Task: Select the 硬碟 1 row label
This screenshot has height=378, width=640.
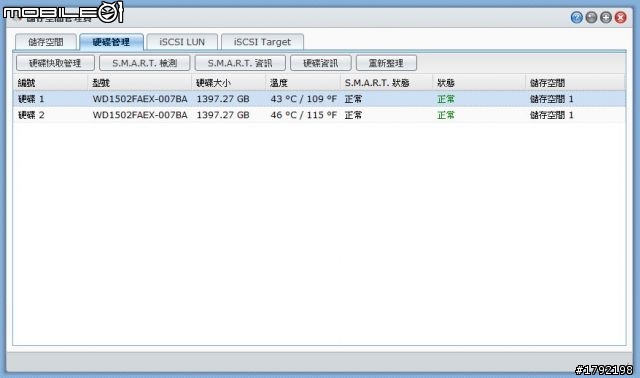Action: (x=31, y=99)
